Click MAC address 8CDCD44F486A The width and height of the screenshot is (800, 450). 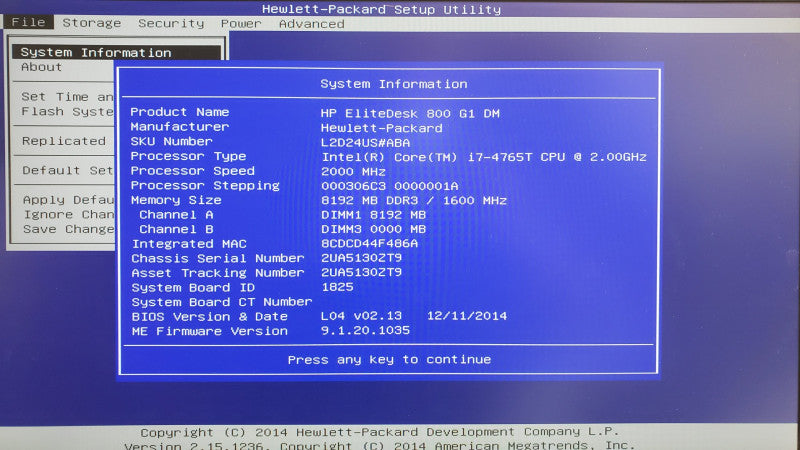pyautogui.click(x=369, y=244)
